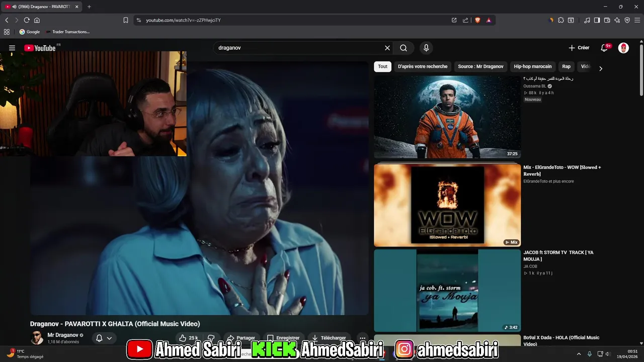The height and width of the screenshot is (362, 644).
Task: Open the Google bookmark
Action: click(30, 32)
